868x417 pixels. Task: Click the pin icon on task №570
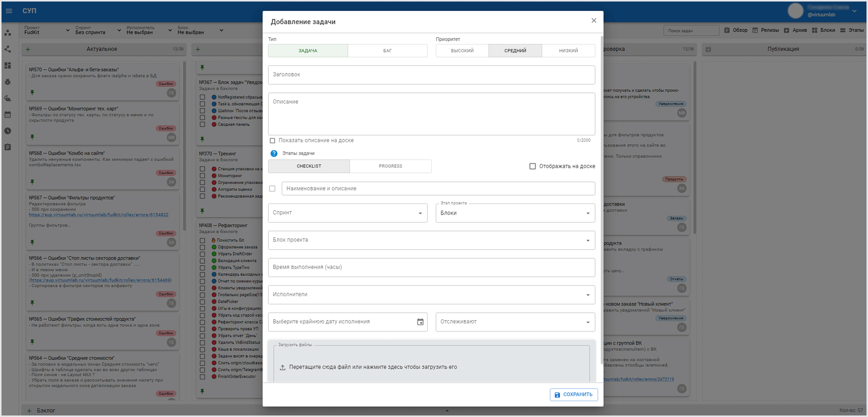(x=32, y=92)
